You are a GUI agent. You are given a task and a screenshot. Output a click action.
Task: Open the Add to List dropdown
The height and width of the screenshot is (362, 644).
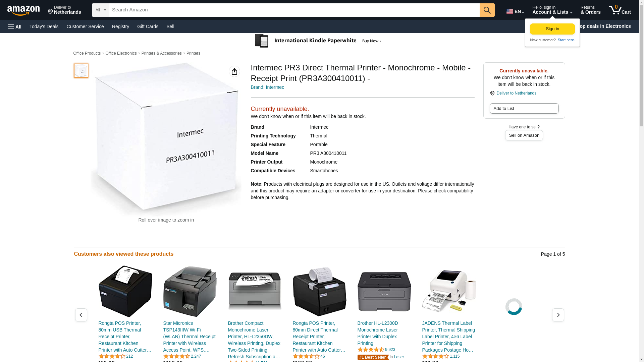click(x=524, y=108)
